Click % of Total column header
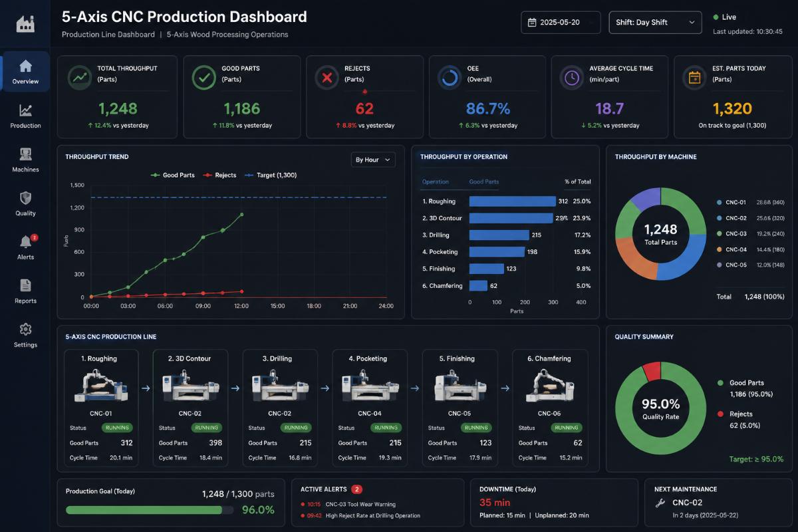 point(577,182)
